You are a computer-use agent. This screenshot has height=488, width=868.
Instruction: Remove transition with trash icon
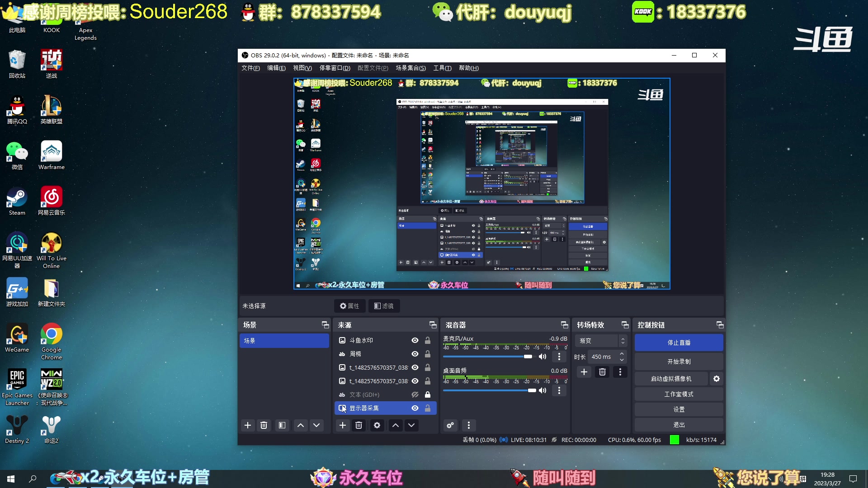(x=602, y=372)
